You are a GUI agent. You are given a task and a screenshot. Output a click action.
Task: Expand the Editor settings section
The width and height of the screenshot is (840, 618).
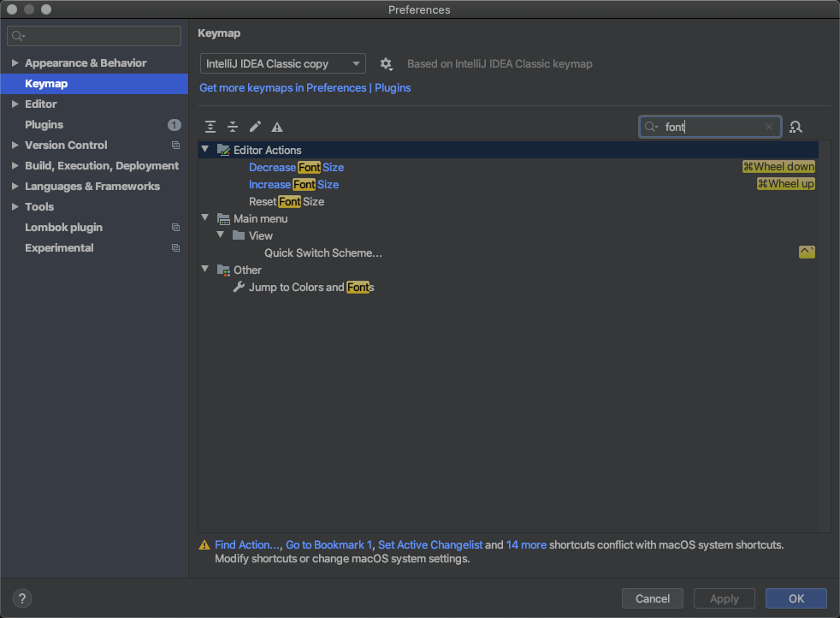pyautogui.click(x=15, y=104)
